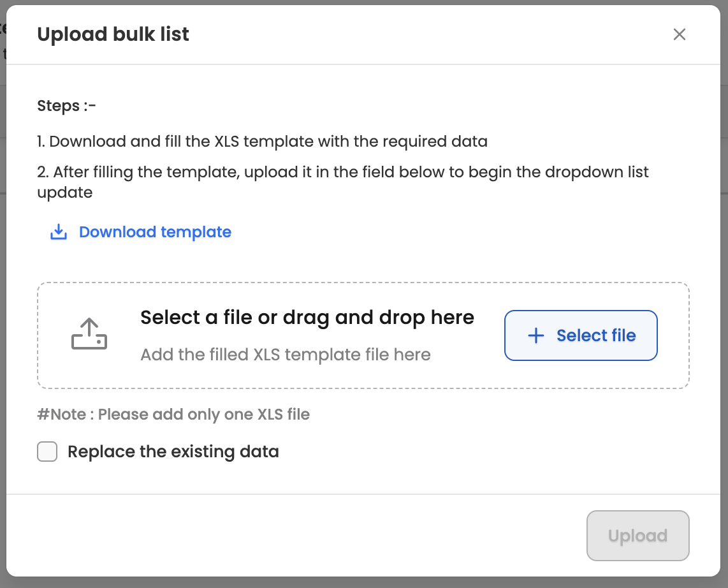Click the "Upload bulk list" dialog title

113,34
